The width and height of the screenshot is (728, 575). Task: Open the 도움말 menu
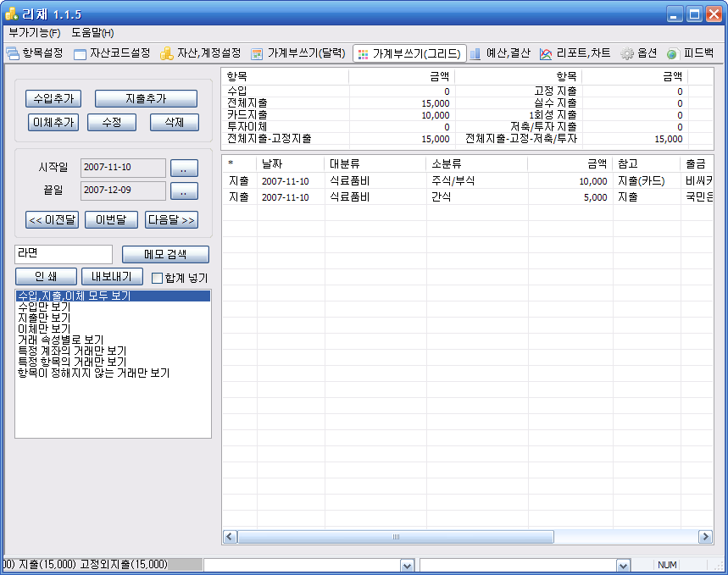click(x=92, y=33)
